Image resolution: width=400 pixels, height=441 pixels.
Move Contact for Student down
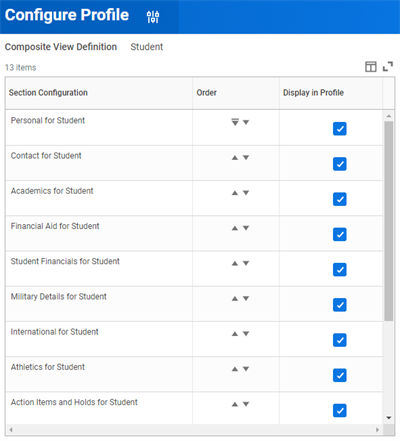(246, 158)
